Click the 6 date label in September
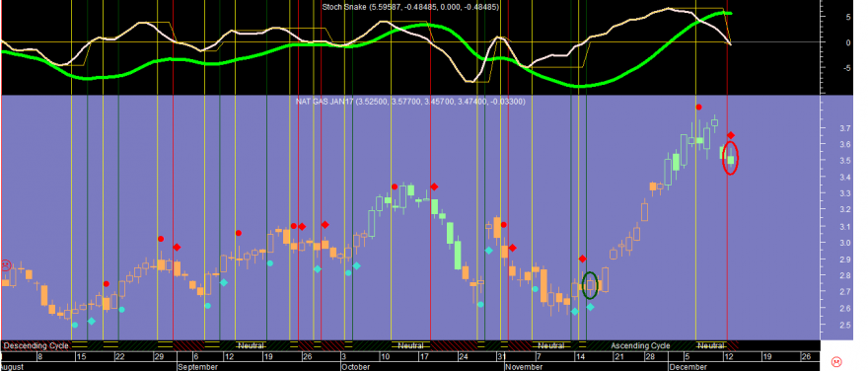The width and height of the screenshot is (868, 371). pyautogui.click(x=196, y=356)
